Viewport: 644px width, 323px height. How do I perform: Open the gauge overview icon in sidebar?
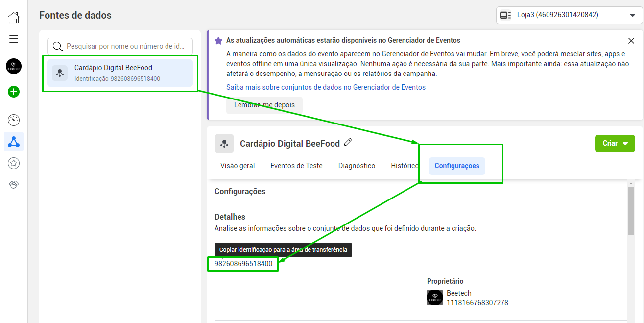tap(14, 120)
